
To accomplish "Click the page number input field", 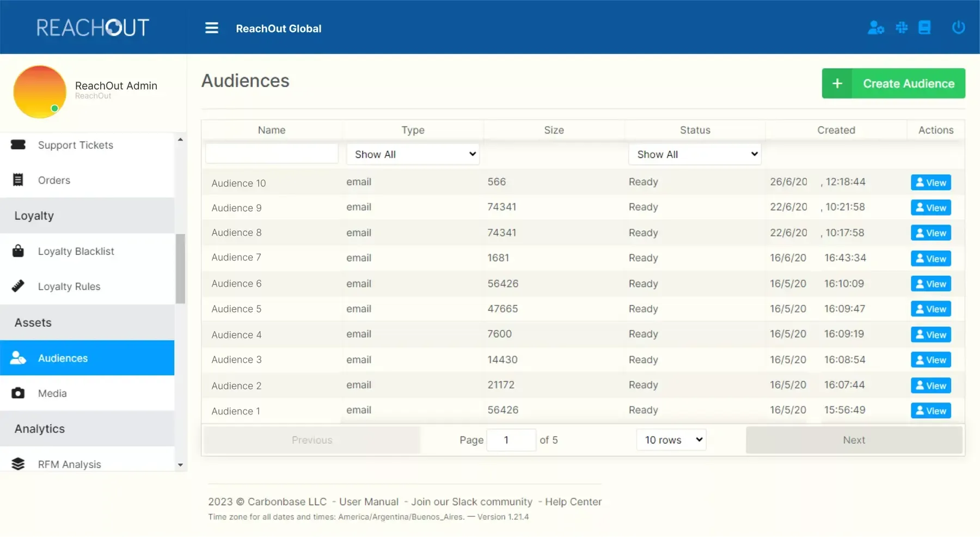I will point(511,440).
